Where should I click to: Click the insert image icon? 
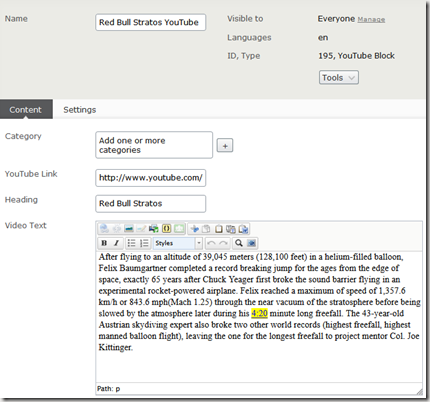click(x=129, y=229)
